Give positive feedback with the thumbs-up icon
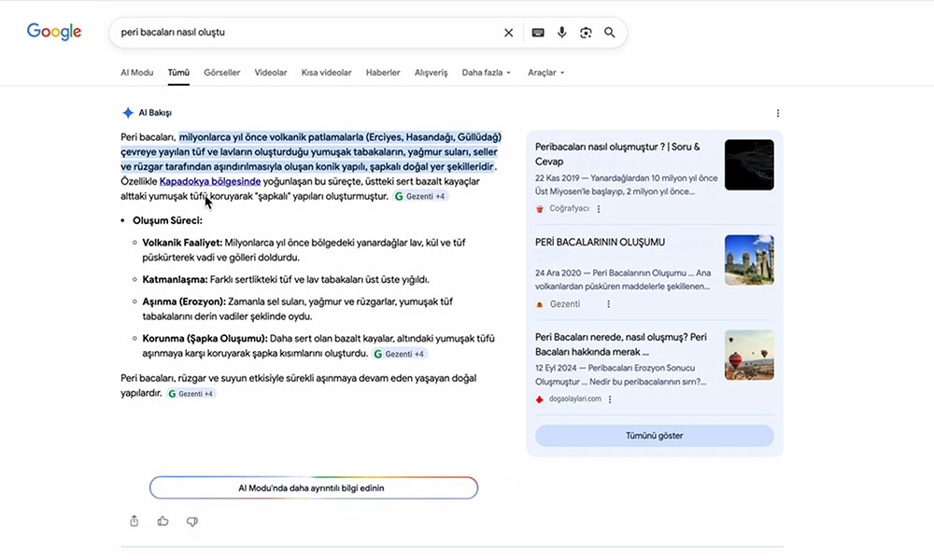The height and width of the screenshot is (560, 934). (x=163, y=522)
